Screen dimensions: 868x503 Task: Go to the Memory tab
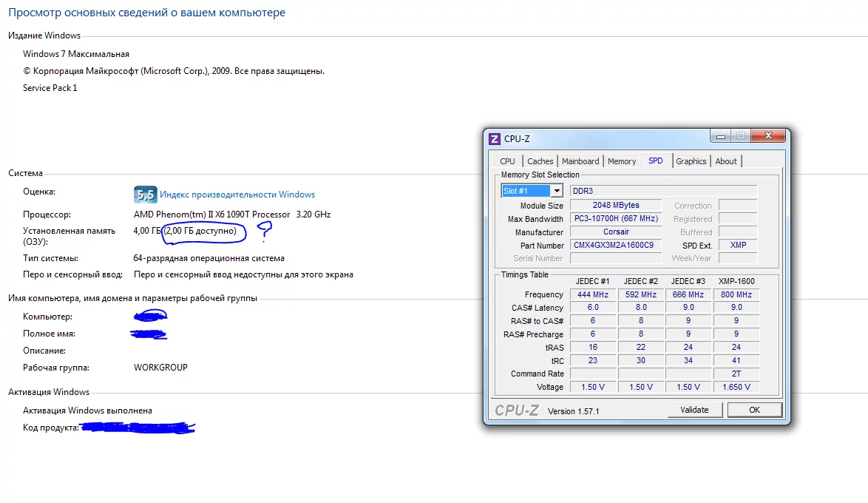click(622, 161)
